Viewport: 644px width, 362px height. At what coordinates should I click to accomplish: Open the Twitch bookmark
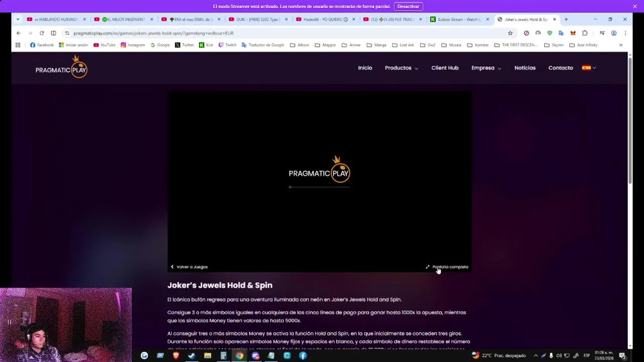click(227, 45)
